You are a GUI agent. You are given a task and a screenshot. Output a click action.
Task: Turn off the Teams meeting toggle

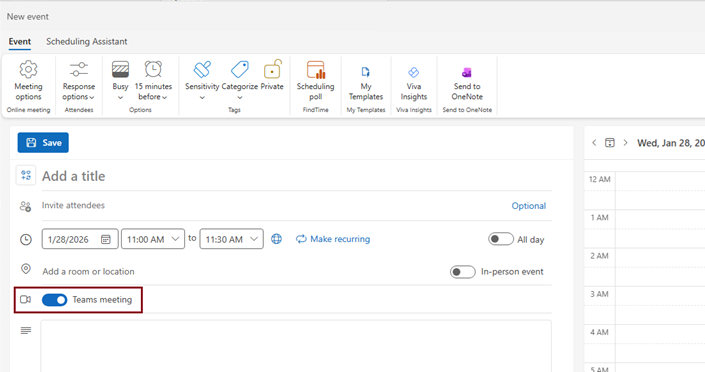tap(54, 300)
